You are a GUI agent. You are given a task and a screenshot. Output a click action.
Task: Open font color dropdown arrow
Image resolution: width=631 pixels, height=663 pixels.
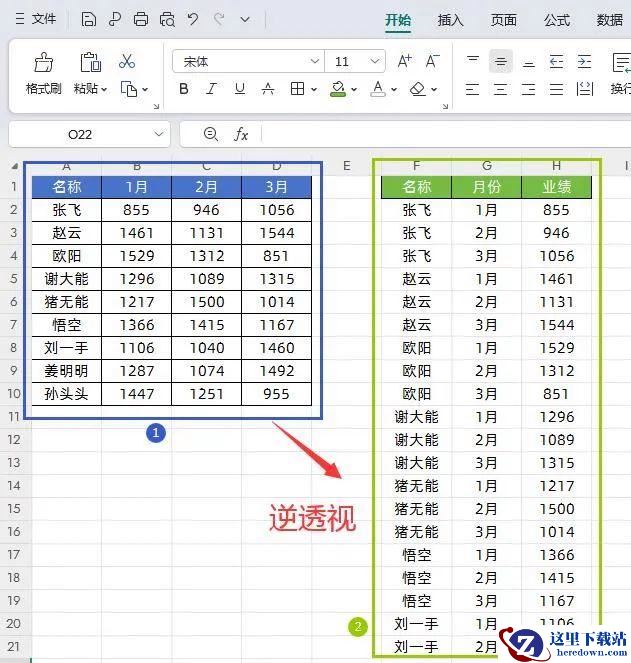tap(394, 89)
